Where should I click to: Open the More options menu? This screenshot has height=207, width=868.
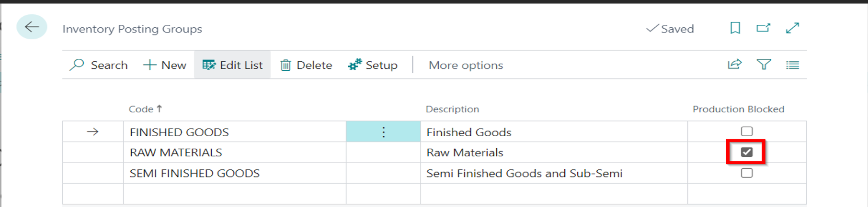click(x=466, y=65)
